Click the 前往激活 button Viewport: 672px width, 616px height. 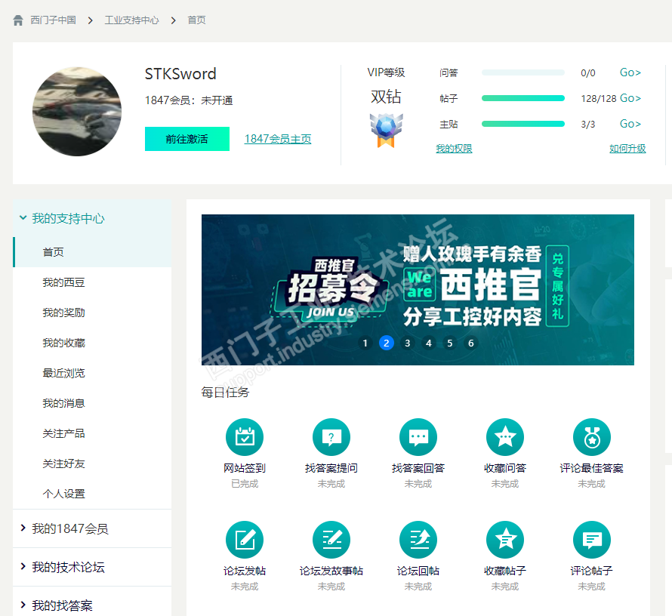pyautogui.click(x=186, y=139)
